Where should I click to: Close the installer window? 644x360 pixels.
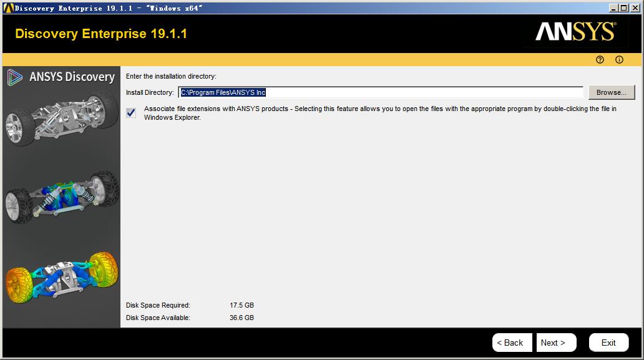click(x=635, y=8)
